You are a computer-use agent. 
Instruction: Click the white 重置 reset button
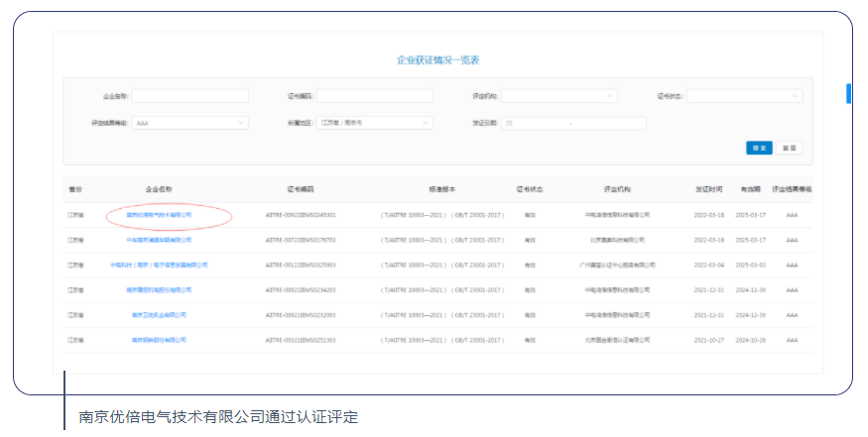click(790, 148)
